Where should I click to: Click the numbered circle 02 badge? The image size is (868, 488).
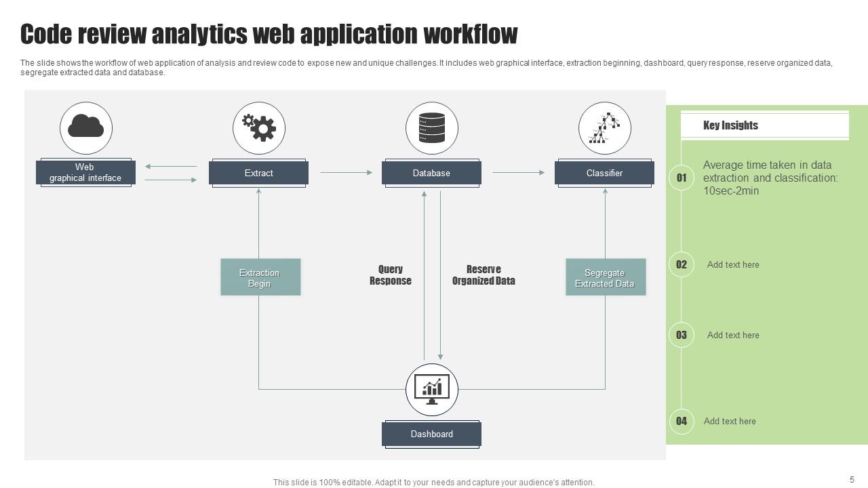(680, 265)
